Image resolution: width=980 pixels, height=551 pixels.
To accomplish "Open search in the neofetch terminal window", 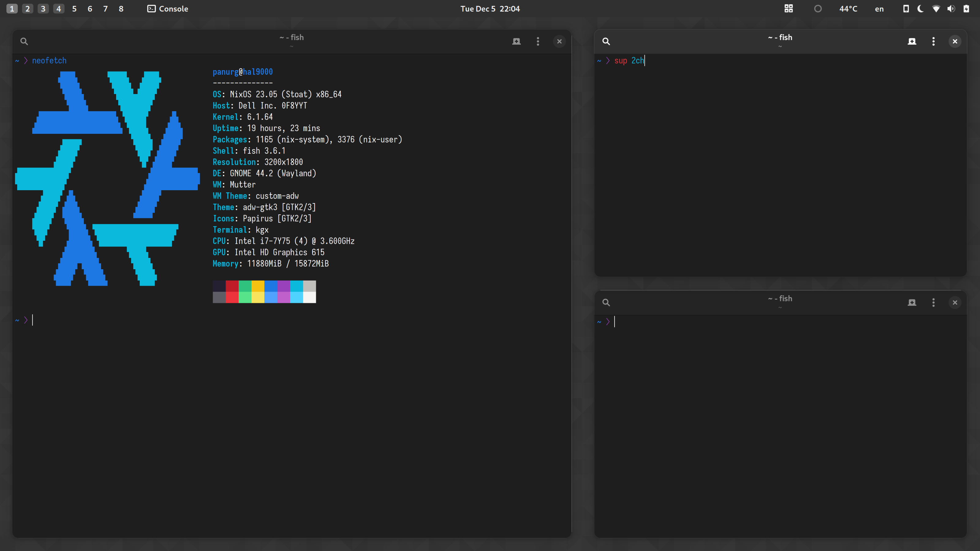I will [x=24, y=41].
